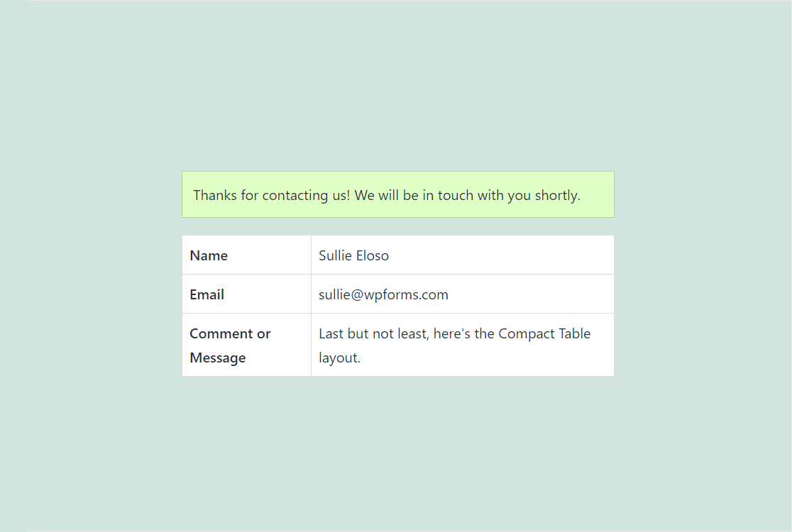This screenshot has width=792, height=532.
Task: Select the Email label cell
Action: (246, 294)
